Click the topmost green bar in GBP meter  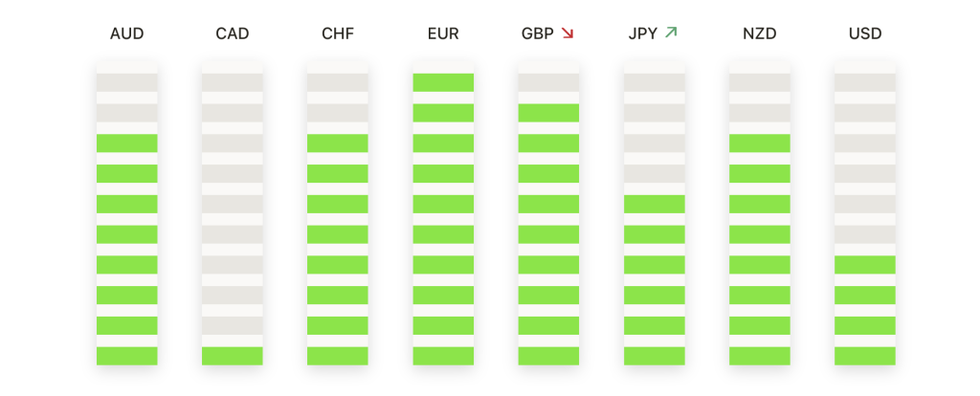coord(548,113)
